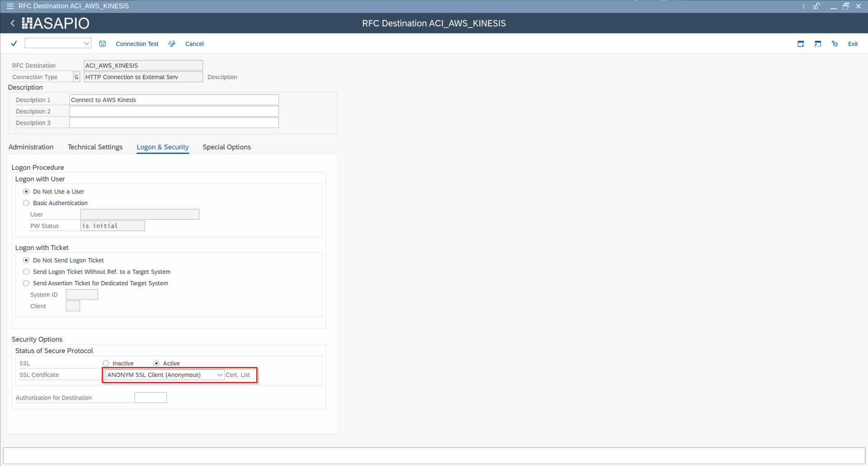This screenshot has width=868, height=466.
Task: Open the SSL Certificate dropdown
Action: [220, 375]
